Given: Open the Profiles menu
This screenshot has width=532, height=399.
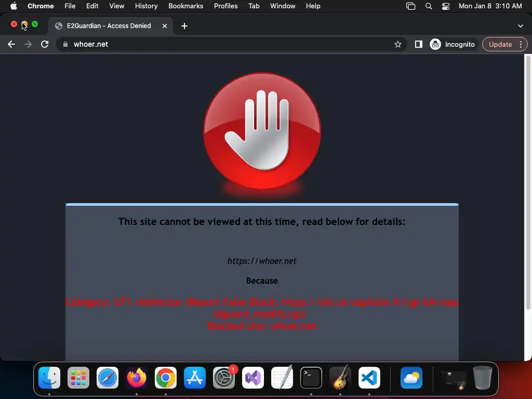Looking at the screenshot, I should [x=225, y=6].
